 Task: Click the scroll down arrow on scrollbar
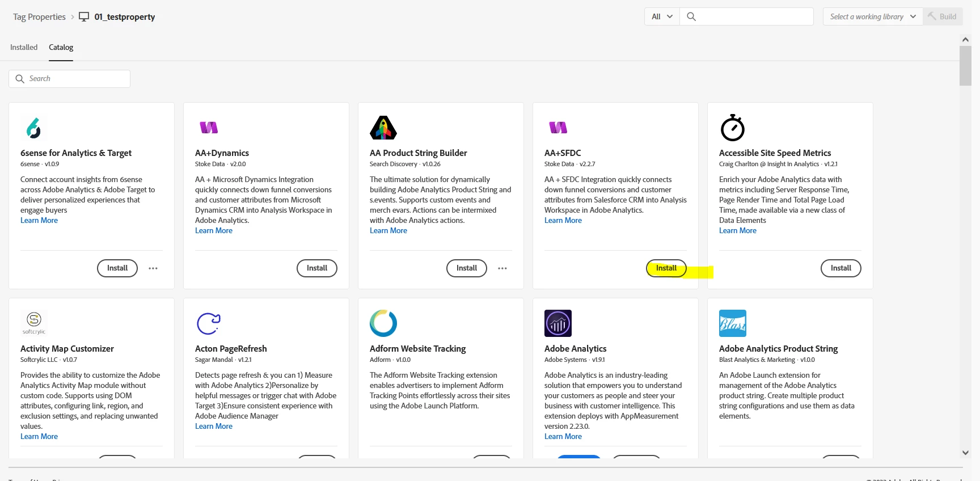point(965,453)
